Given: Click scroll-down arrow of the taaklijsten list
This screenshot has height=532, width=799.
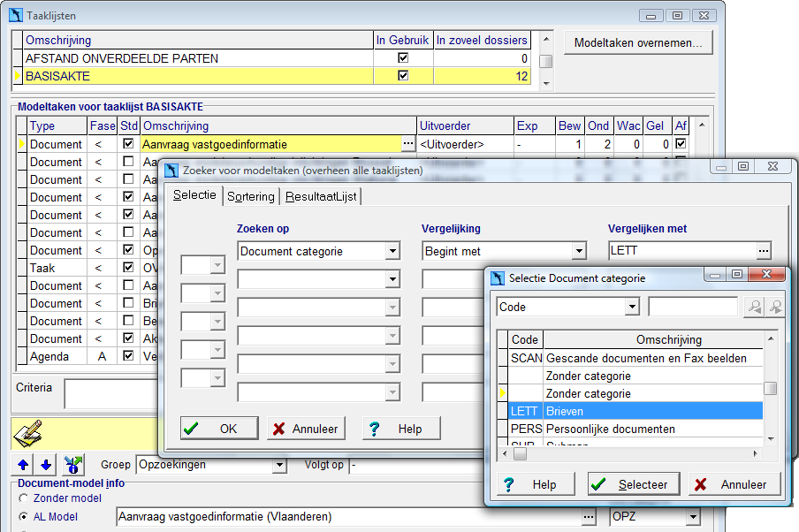Looking at the screenshot, I should tap(545, 83).
